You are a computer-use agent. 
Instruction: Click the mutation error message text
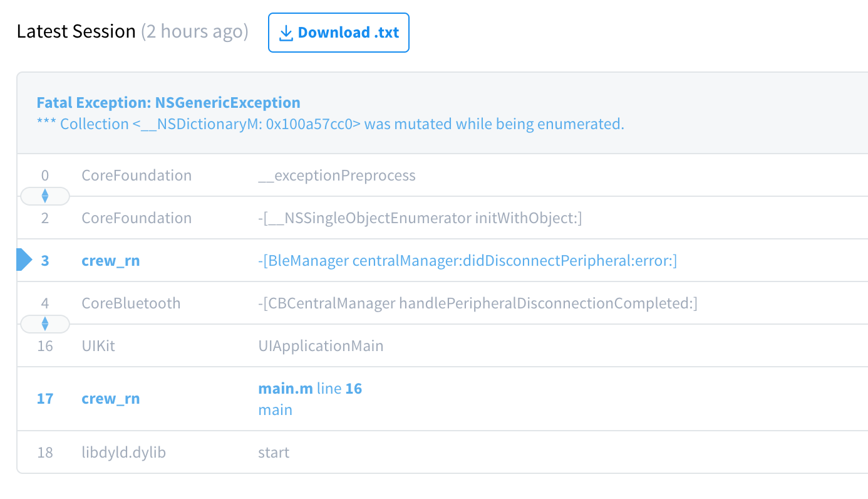330,123
